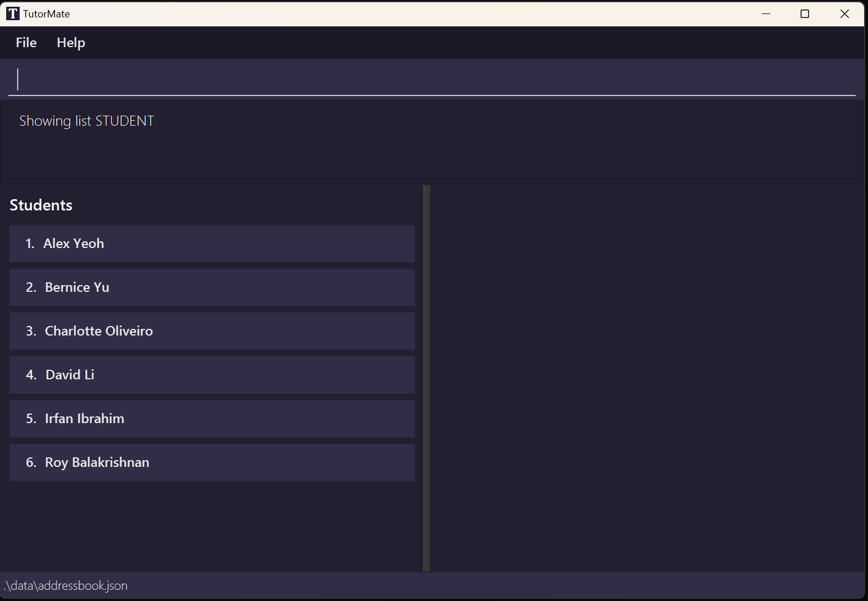
Task: Click the addressbook.json status bar path
Action: 66,586
